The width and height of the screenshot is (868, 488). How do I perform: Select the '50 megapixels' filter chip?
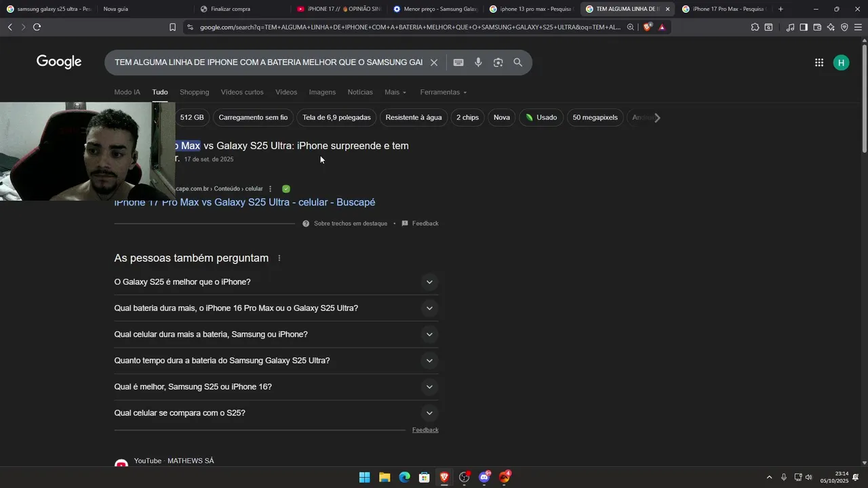(595, 117)
